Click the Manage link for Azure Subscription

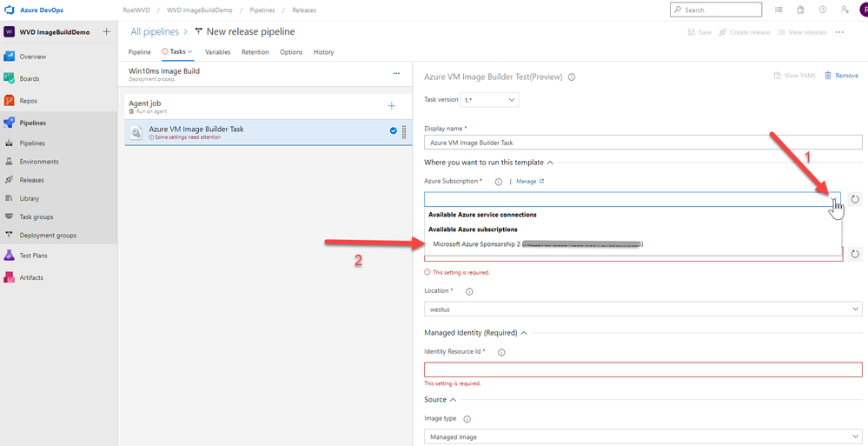coord(530,181)
